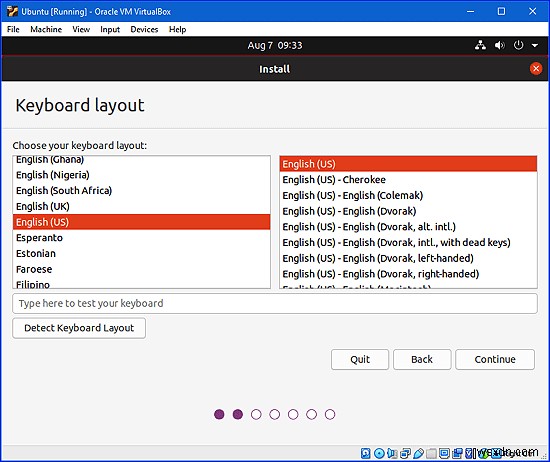
Task: Open the Devices menu
Action: pos(144,29)
